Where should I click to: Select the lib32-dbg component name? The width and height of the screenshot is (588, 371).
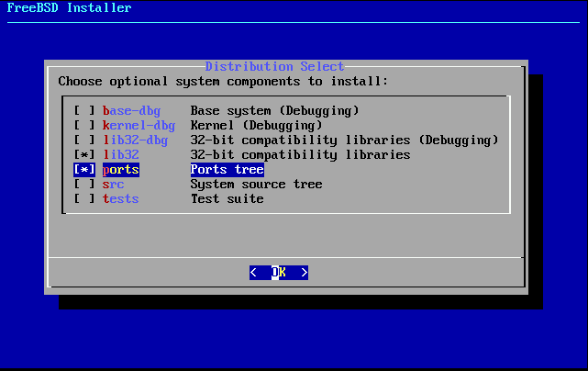click(136, 141)
